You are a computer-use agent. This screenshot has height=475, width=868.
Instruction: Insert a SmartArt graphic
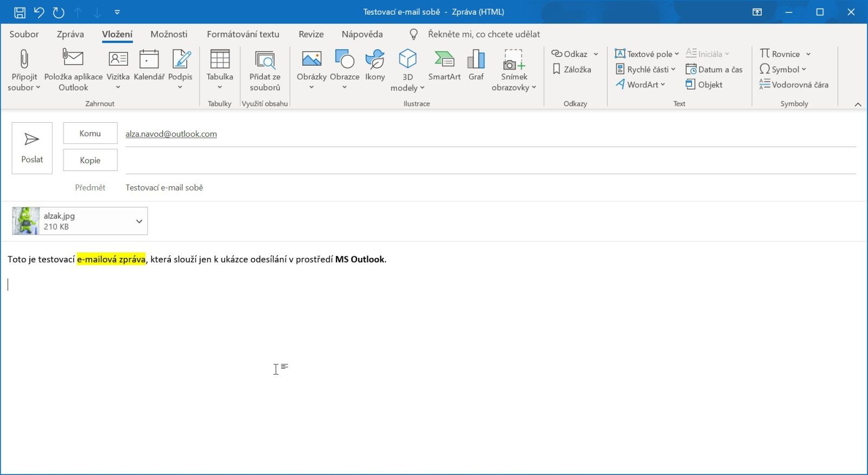[444, 59]
